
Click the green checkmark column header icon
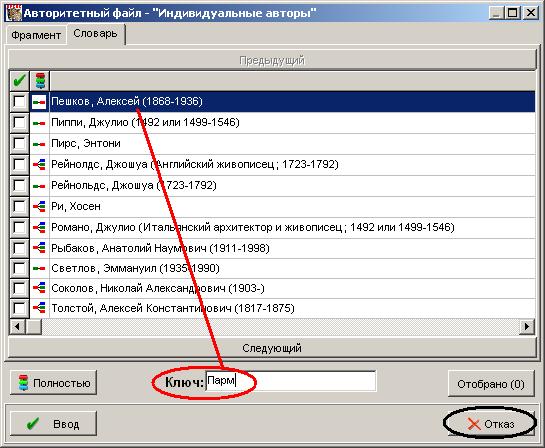click(x=19, y=81)
